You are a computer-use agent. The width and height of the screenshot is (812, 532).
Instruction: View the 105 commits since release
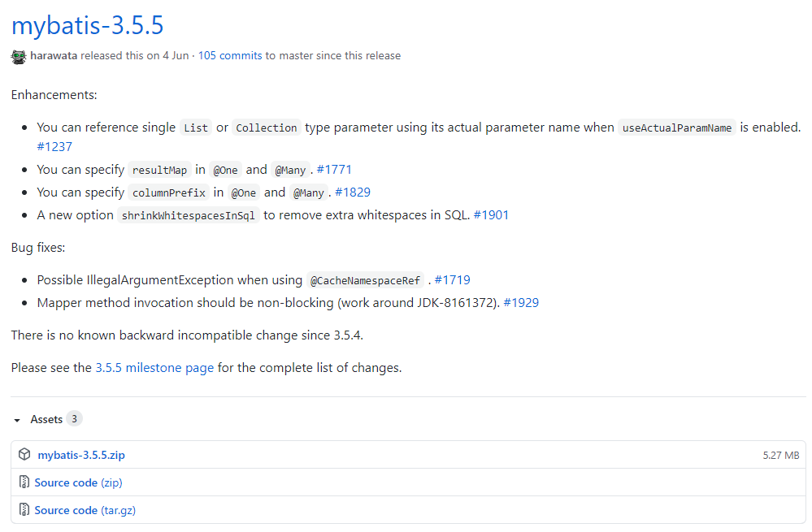230,55
